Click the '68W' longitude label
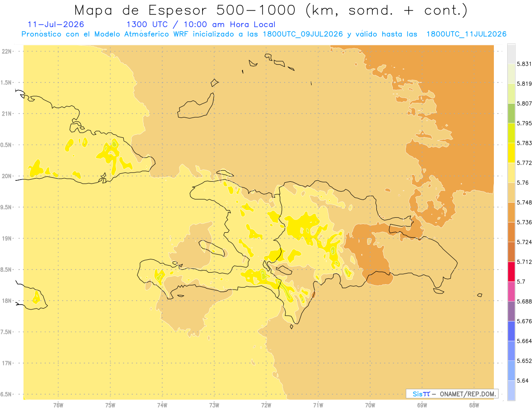 click(x=474, y=405)
